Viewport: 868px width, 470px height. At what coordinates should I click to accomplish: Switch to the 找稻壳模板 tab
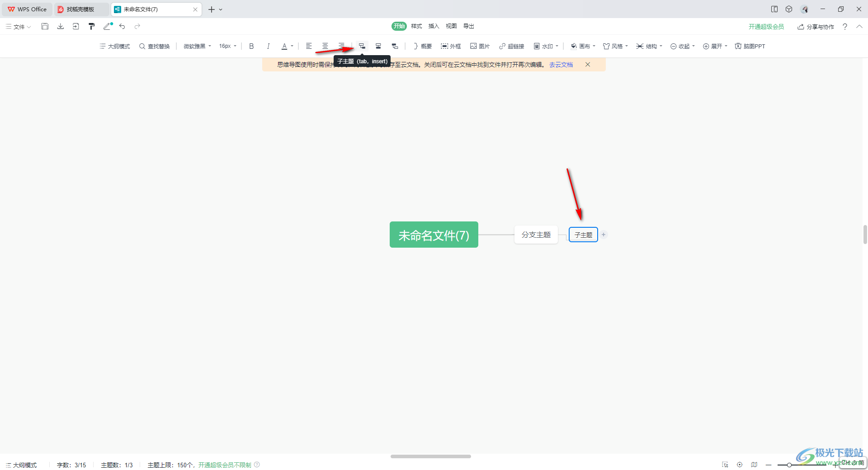tap(81, 9)
